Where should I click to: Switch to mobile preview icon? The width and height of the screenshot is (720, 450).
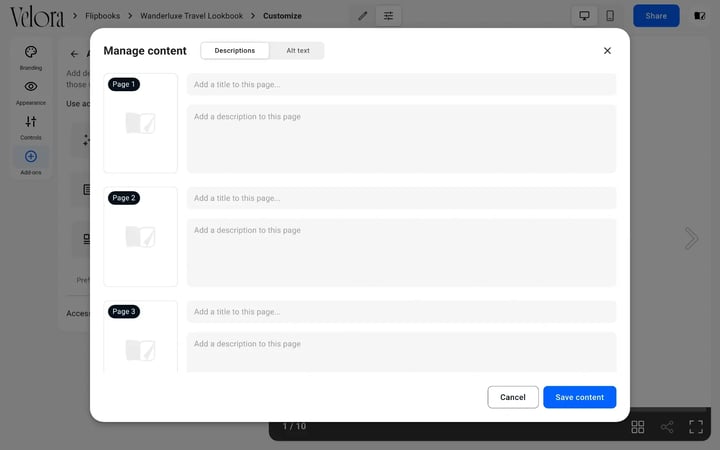click(610, 16)
